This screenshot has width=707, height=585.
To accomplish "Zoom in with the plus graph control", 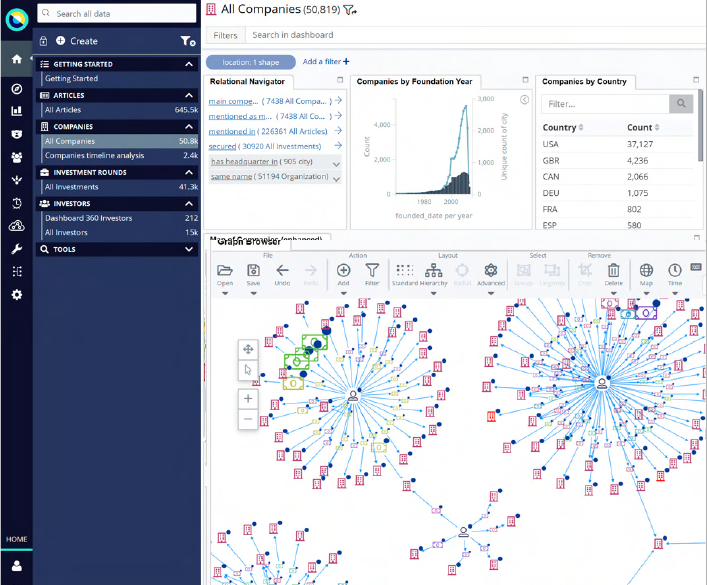I will click(248, 398).
